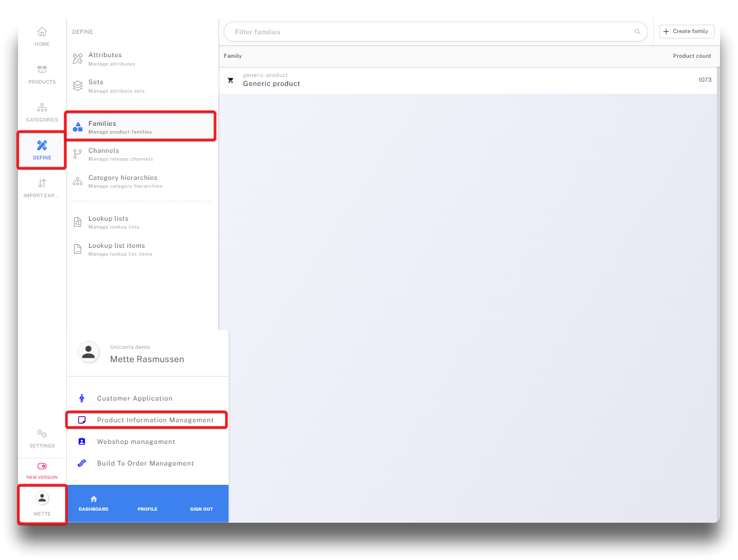Image resolution: width=738 pixels, height=560 pixels.
Task: Click the Mette user avatar icon
Action: point(42,498)
